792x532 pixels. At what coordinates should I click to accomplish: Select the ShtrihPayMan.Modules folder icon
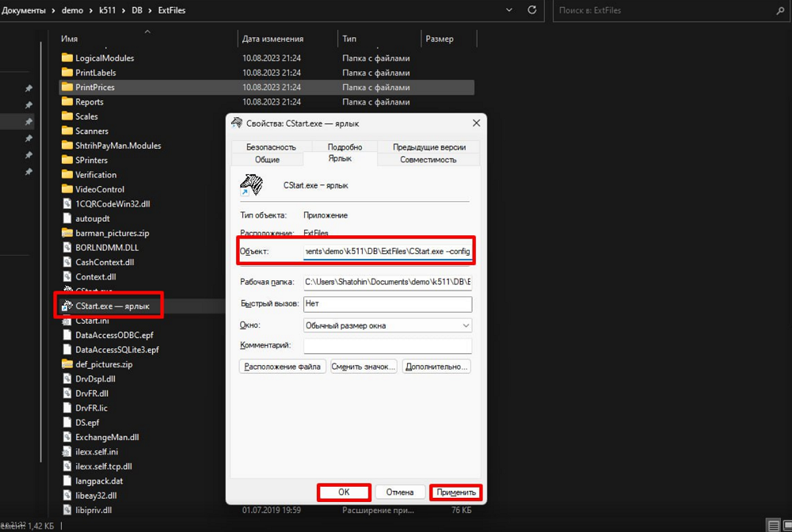(x=67, y=146)
